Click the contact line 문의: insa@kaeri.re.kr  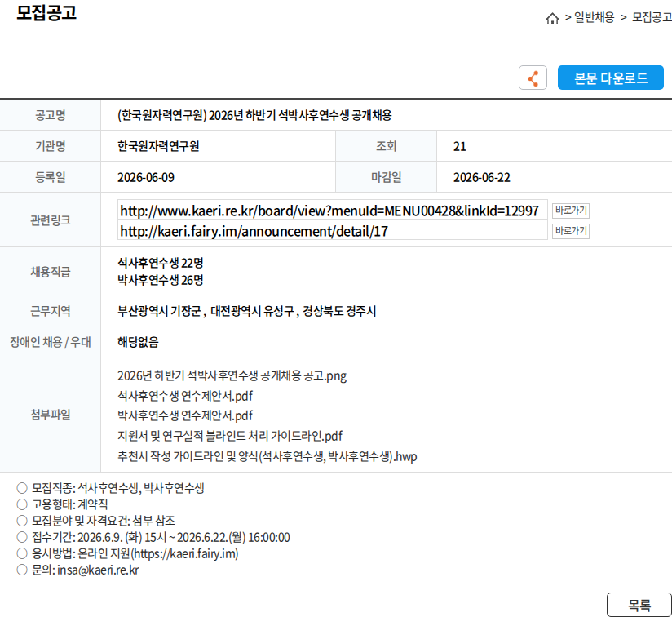coord(78,570)
